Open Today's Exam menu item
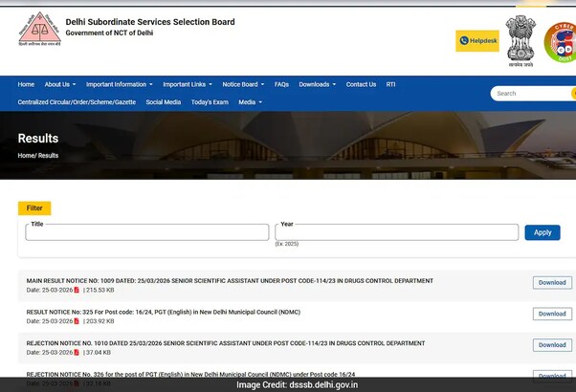The height and width of the screenshot is (392, 576). click(210, 102)
